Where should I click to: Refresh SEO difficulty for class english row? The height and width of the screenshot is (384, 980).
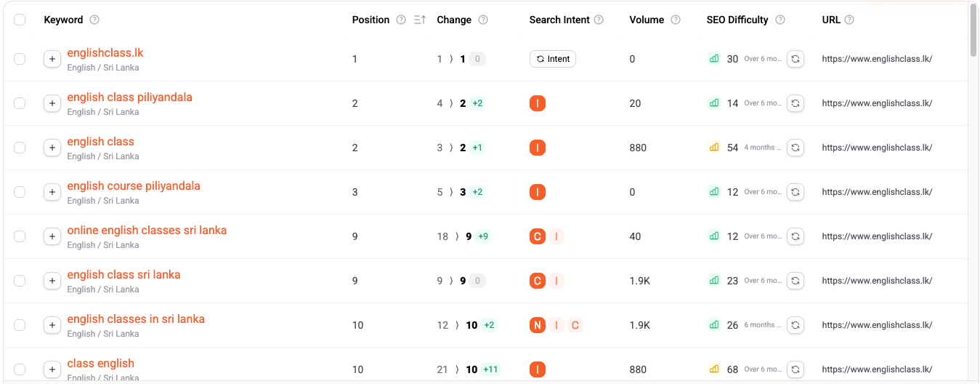795,369
